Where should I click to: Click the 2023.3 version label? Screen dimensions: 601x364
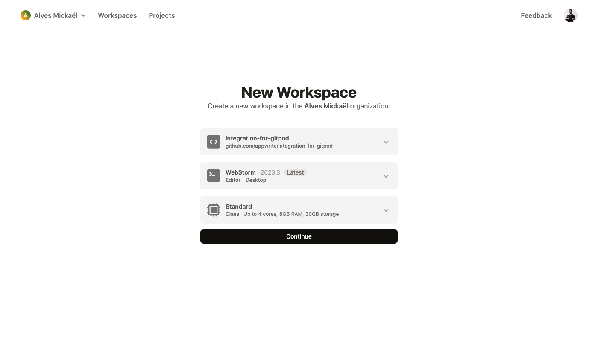[x=270, y=172]
